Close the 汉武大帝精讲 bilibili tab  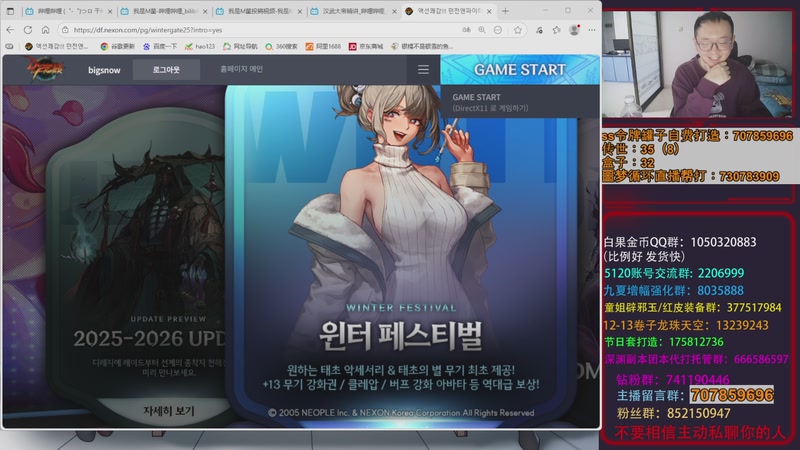point(394,11)
